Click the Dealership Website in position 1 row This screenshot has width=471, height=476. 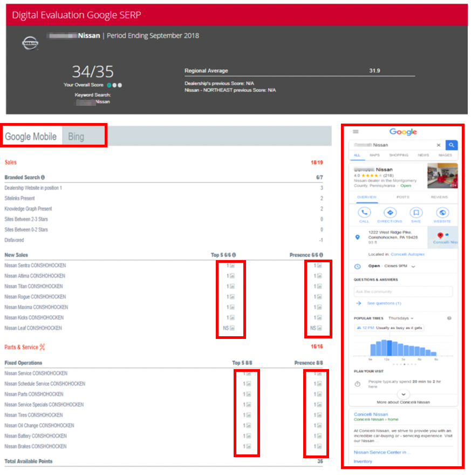tap(163, 188)
